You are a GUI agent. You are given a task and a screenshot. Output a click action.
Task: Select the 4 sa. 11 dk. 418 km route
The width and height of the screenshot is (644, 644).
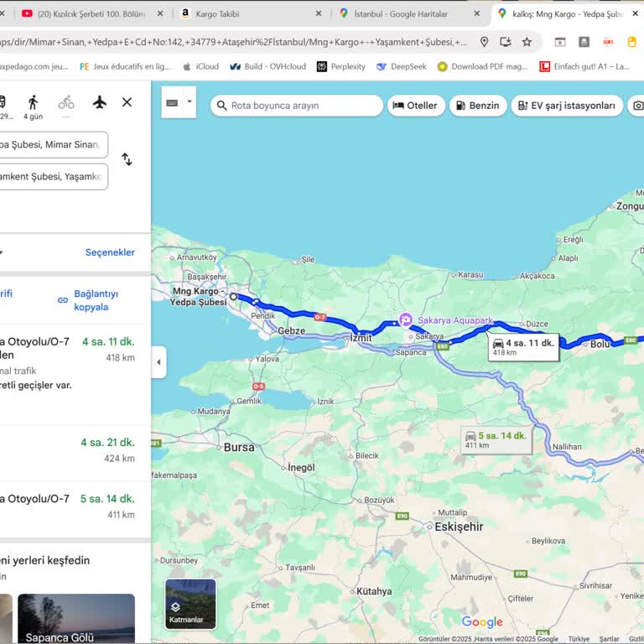point(75,374)
